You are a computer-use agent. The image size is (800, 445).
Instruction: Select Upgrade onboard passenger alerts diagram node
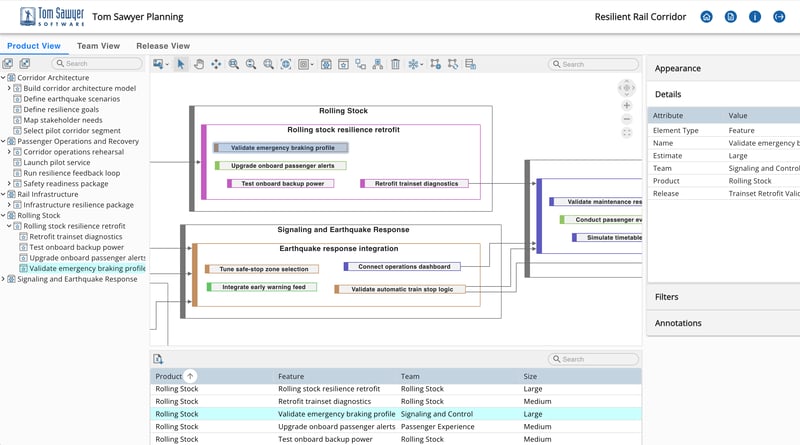pos(281,166)
